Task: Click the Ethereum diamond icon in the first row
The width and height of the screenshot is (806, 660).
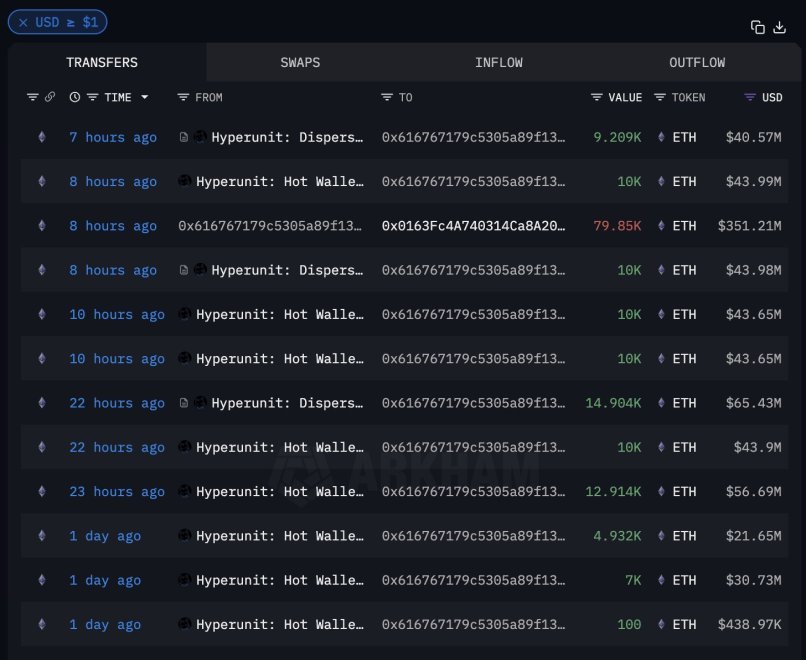Action: point(41,137)
